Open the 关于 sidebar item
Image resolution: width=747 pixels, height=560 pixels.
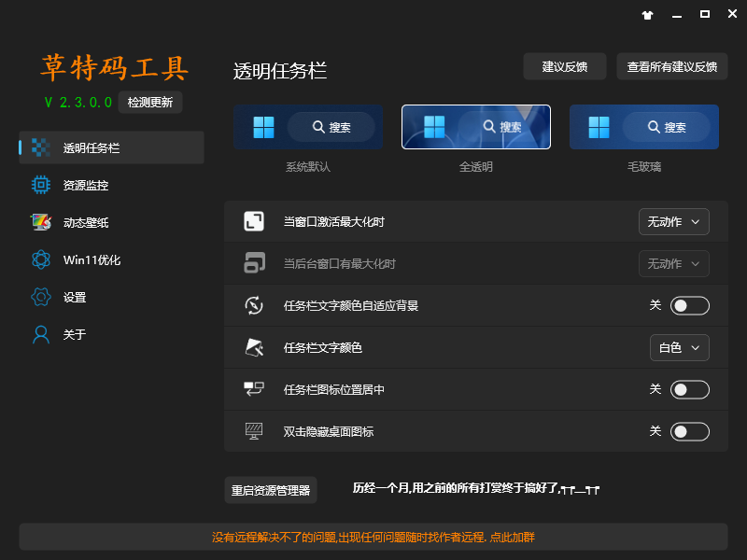[x=111, y=334]
